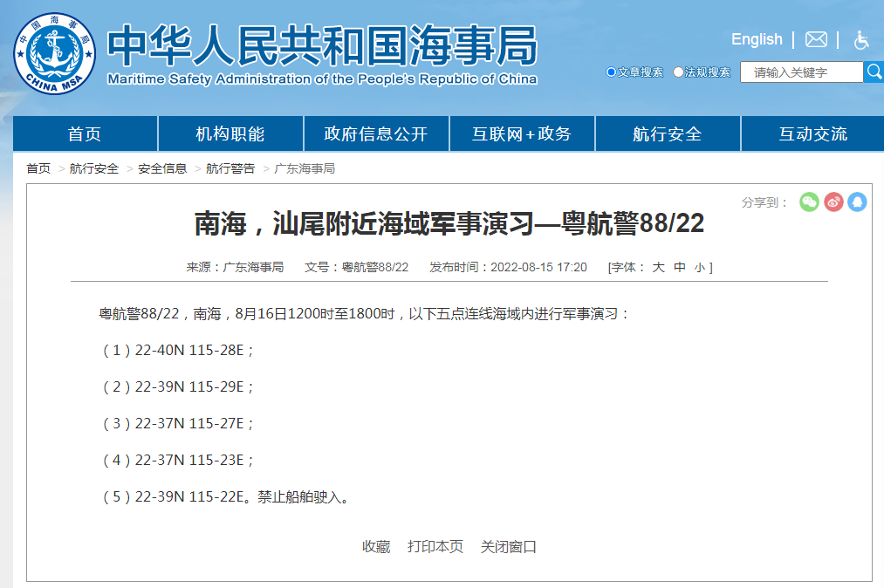Click the WeChat share icon

[809, 202]
